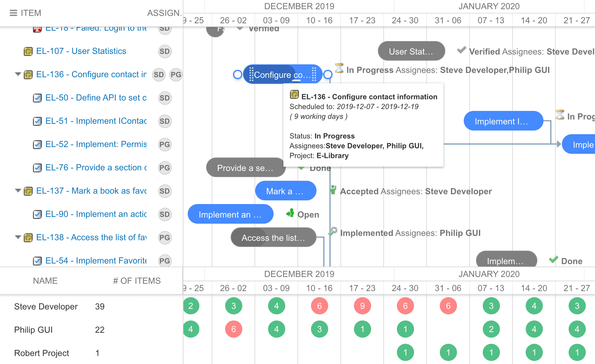Click the hourglass In Progress status icon near Configure bar
This screenshot has height=364, width=595.
(339, 69)
